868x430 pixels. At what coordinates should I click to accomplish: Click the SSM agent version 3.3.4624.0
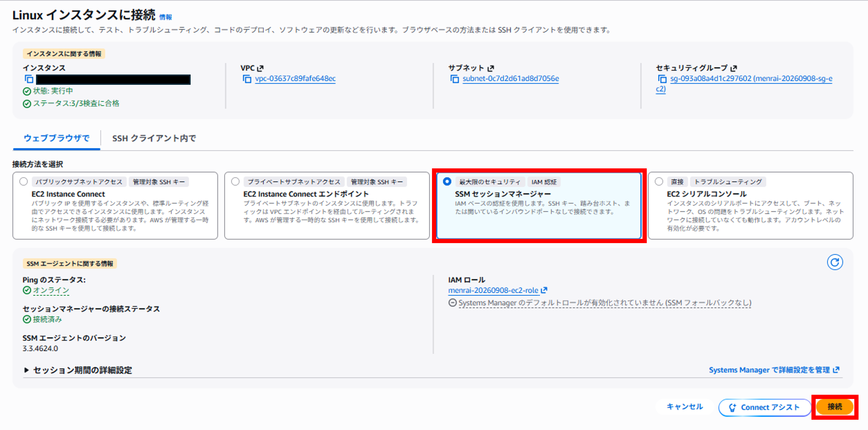[x=40, y=348]
